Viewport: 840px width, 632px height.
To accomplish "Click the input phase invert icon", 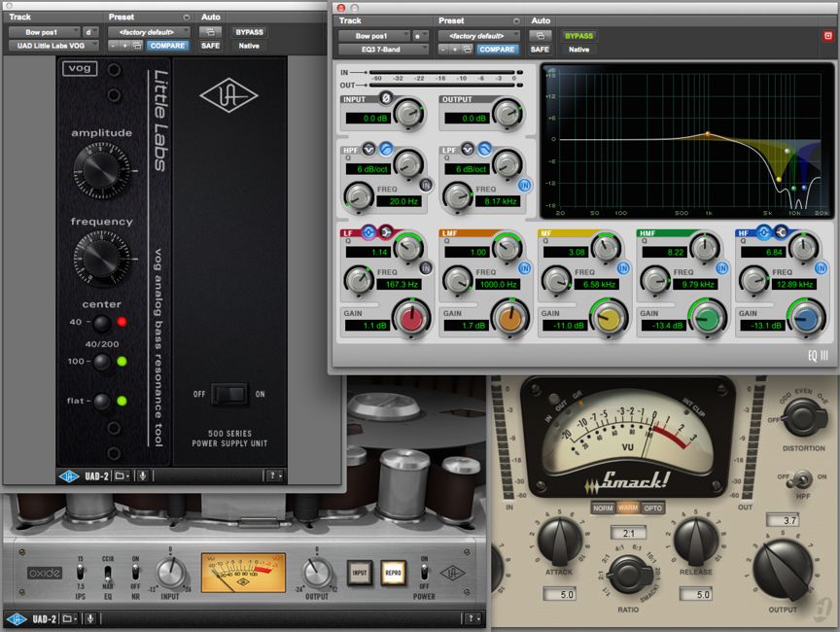I will click(385, 98).
